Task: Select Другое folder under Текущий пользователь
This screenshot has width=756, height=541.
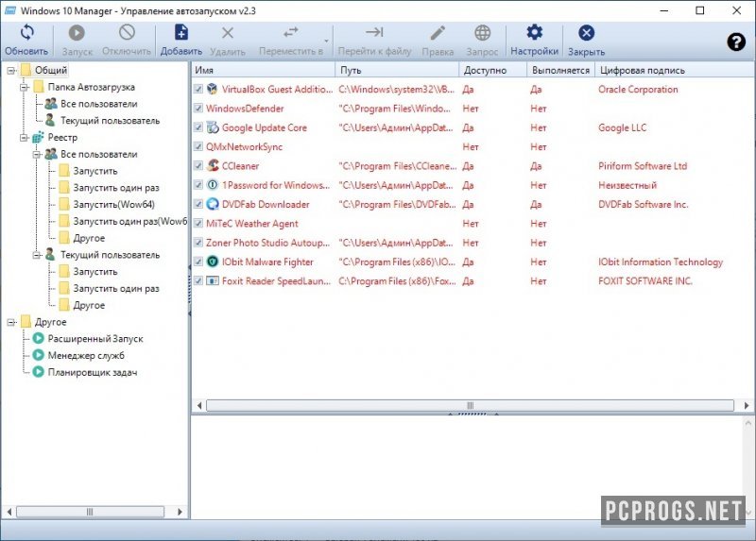Action: click(x=89, y=305)
